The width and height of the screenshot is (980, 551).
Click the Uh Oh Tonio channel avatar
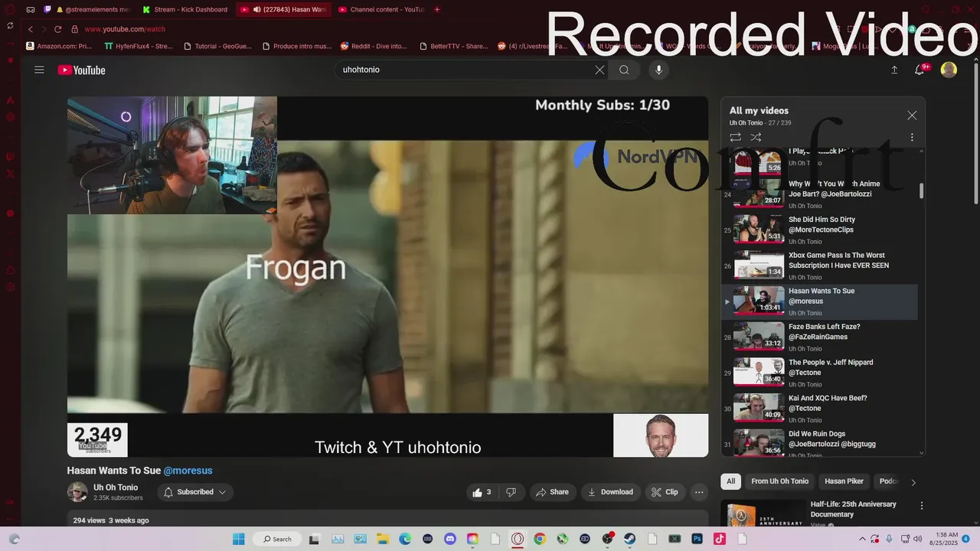[77, 492]
